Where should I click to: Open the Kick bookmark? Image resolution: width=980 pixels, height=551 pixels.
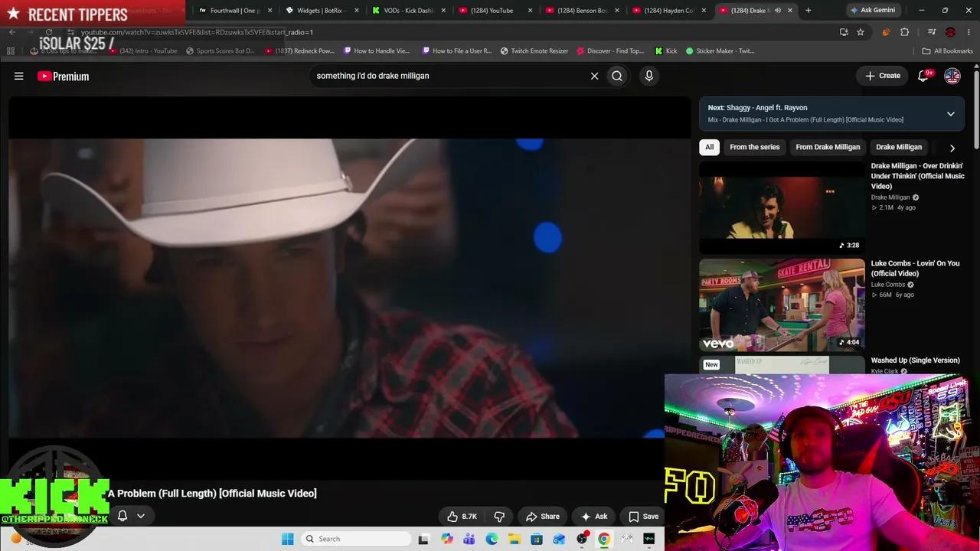666,51
